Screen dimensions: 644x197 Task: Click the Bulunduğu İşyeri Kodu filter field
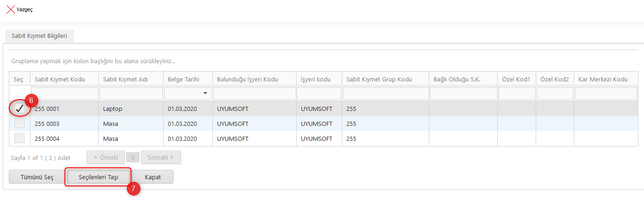click(254, 93)
